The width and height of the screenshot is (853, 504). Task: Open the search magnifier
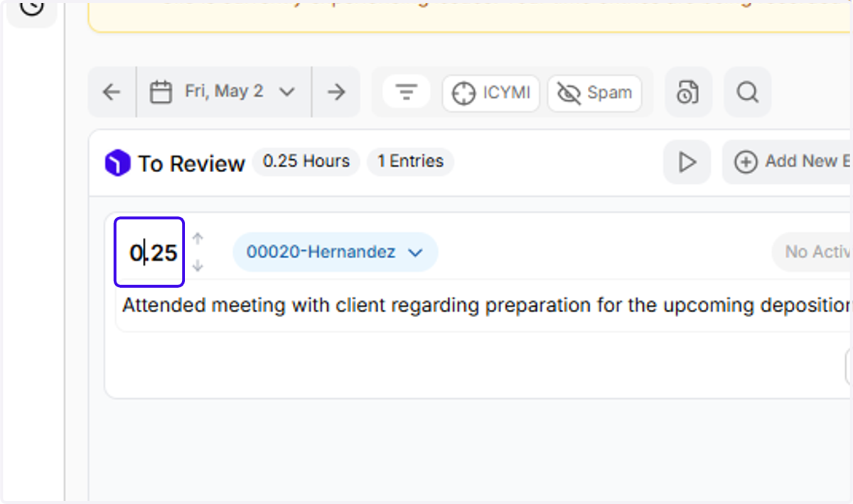point(747,92)
